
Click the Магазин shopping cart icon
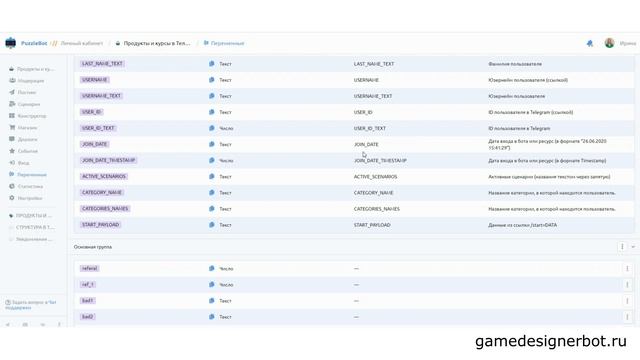[12, 127]
